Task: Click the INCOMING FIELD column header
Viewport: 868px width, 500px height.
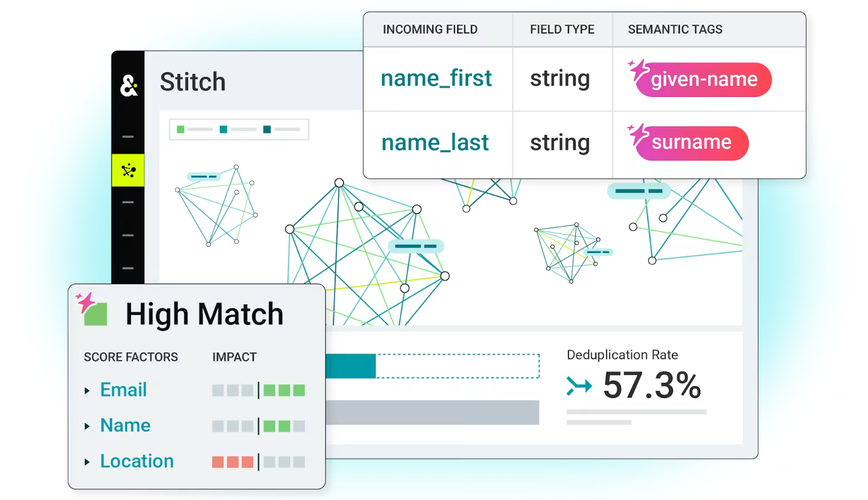Action: [430, 30]
